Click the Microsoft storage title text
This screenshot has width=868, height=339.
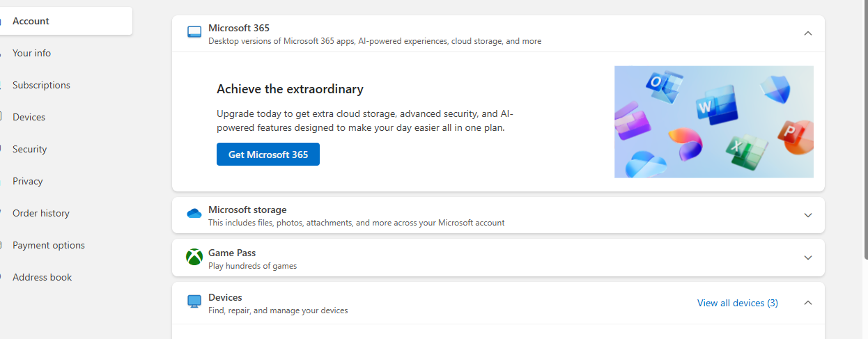(247, 210)
